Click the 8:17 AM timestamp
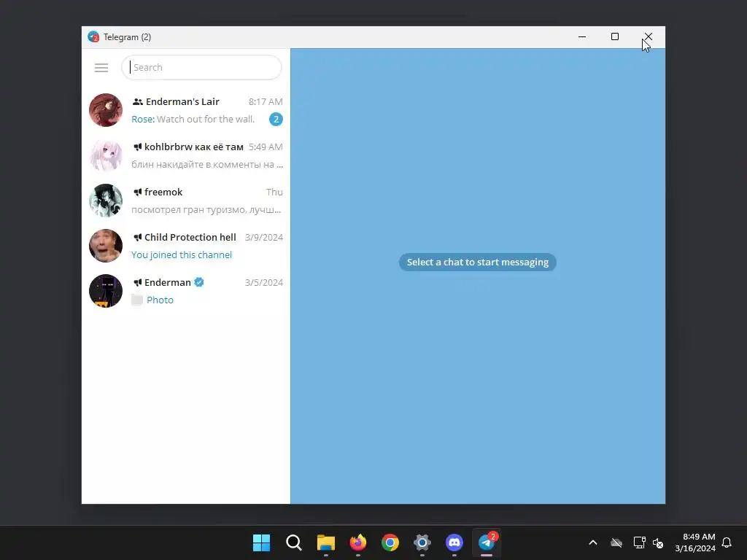Image resolution: width=747 pixels, height=560 pixels. coord(266,101)
